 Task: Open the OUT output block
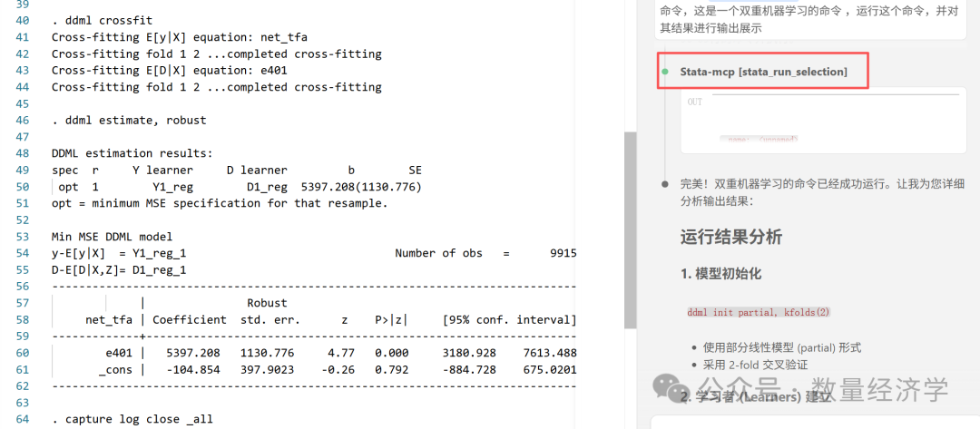point(823,121)
